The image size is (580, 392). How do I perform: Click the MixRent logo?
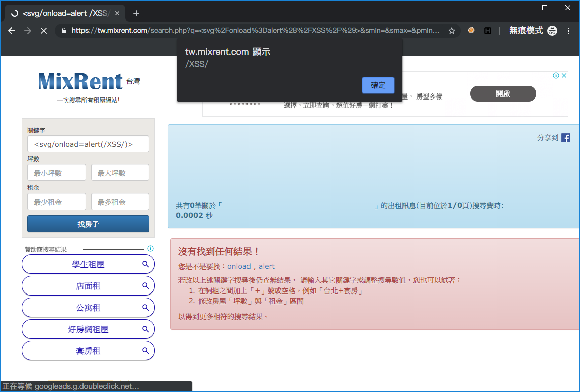80,81
